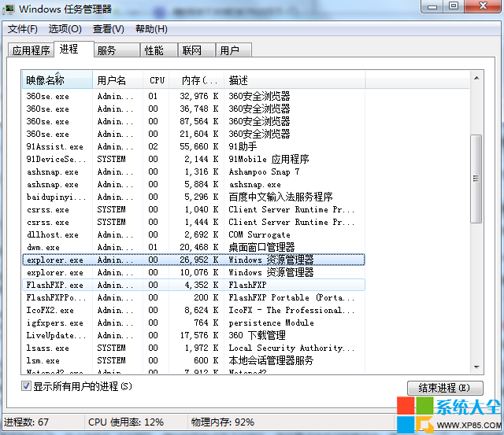504x435 pixels.
Task: Select ashsnap.exe described as Ashampoo Snap 7
Action: (x=194, y=171)
